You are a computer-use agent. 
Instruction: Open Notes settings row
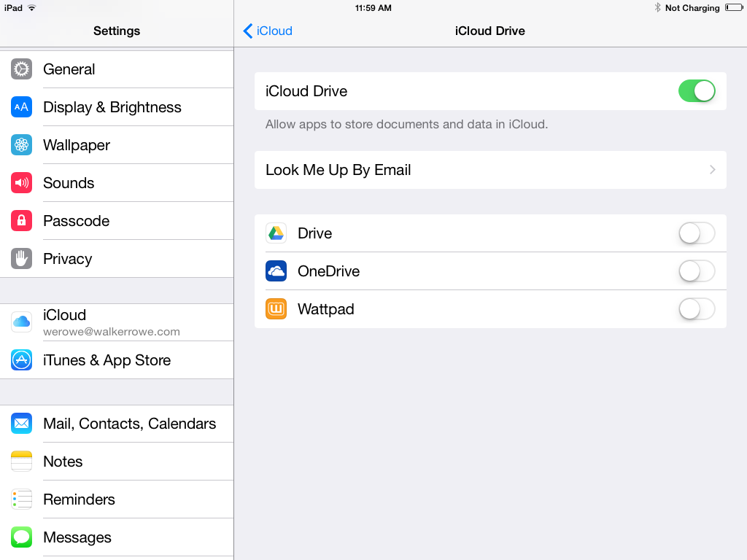[117, 461]
